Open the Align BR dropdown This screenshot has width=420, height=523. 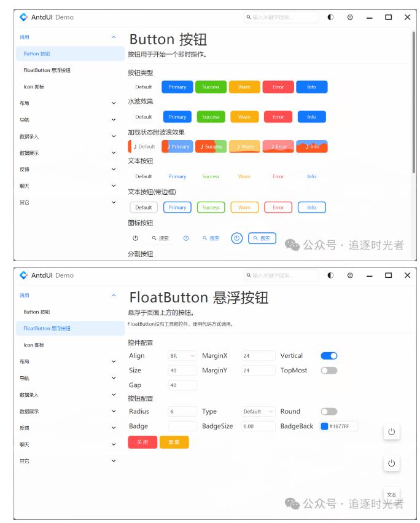[182, 356]
